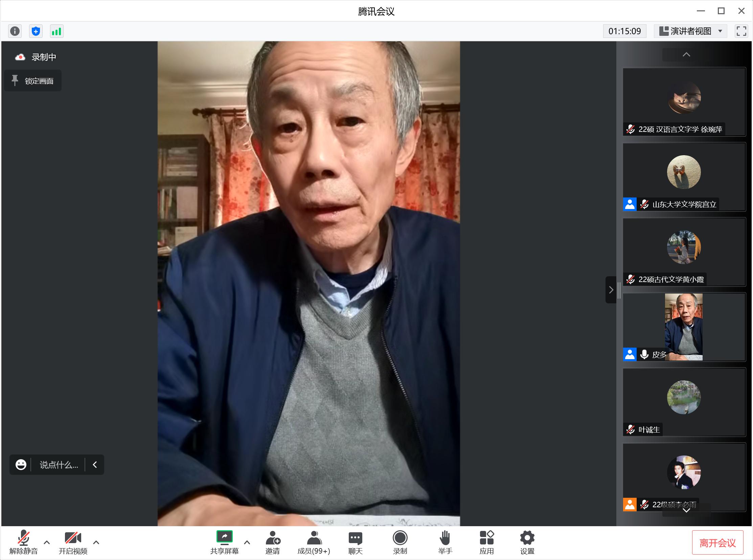Click the blue security shield icon
The height and width of the screenshot is (560, 753).
click(36, 31)
